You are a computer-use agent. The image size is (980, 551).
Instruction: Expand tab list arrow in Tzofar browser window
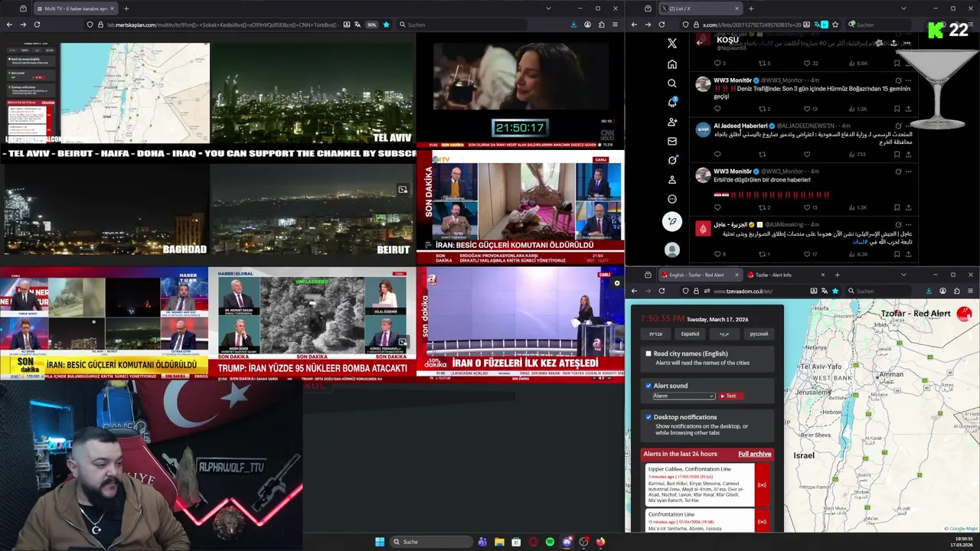[x=903, y=275]
